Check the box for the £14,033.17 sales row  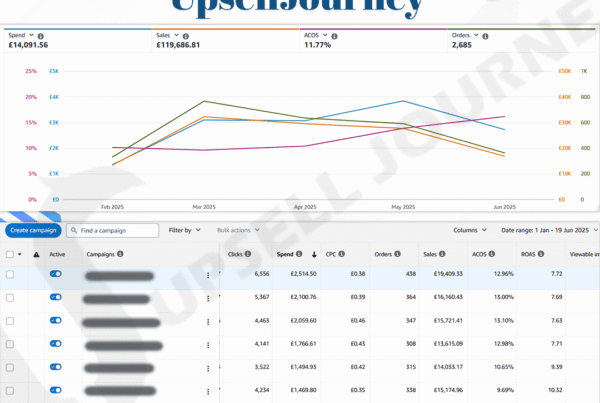10,368
